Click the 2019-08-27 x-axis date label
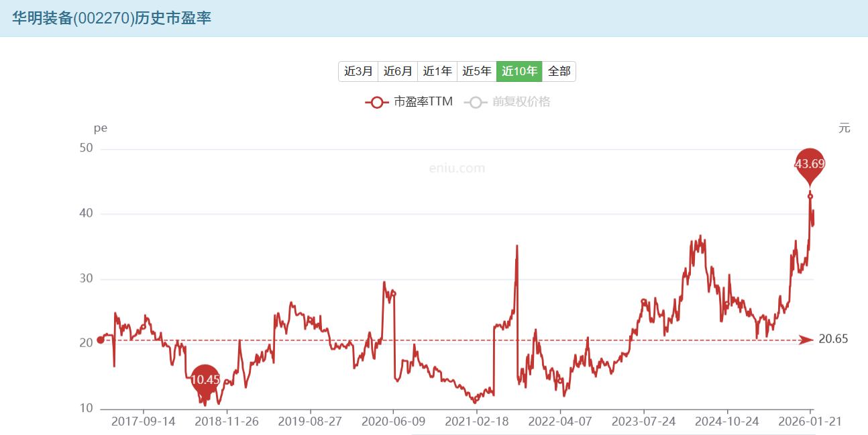This screenshot has width=868, height=435. 310,422
